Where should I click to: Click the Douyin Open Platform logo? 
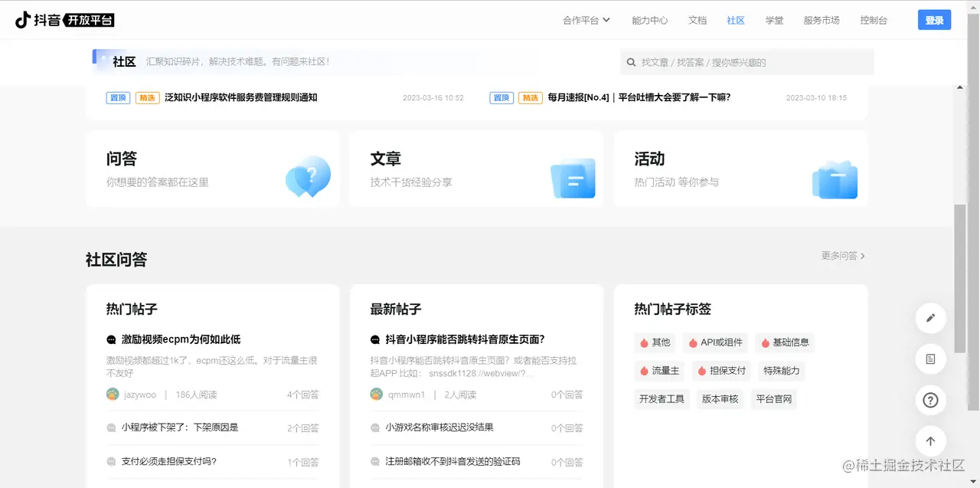click(65, 20)
